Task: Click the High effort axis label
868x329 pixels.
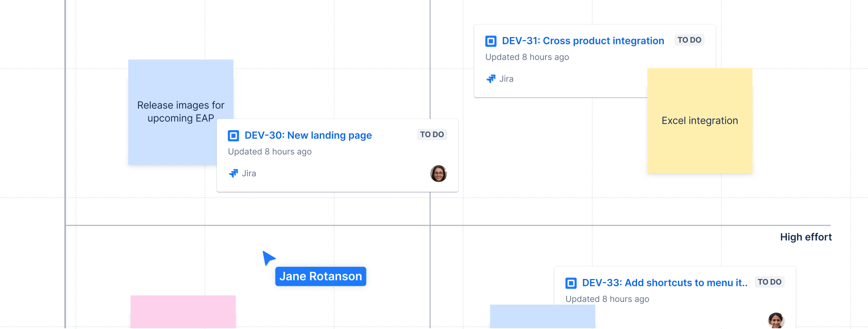Action: pos(805,237)
